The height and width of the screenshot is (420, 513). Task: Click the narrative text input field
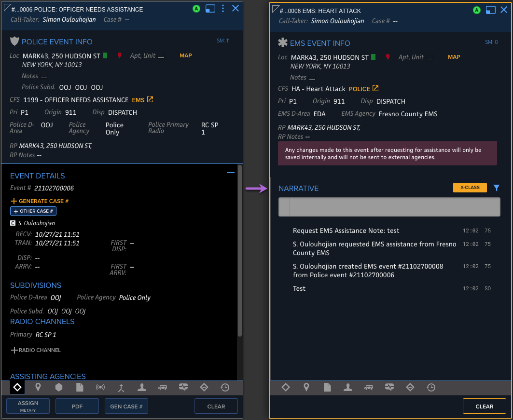pyautogui.click(x=394, y=207)
